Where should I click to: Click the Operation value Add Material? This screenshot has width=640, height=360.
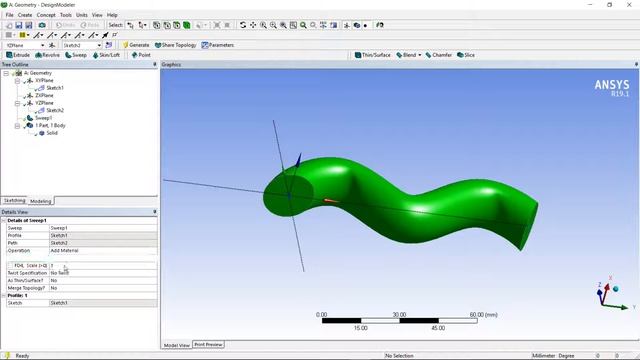point(103,251)
